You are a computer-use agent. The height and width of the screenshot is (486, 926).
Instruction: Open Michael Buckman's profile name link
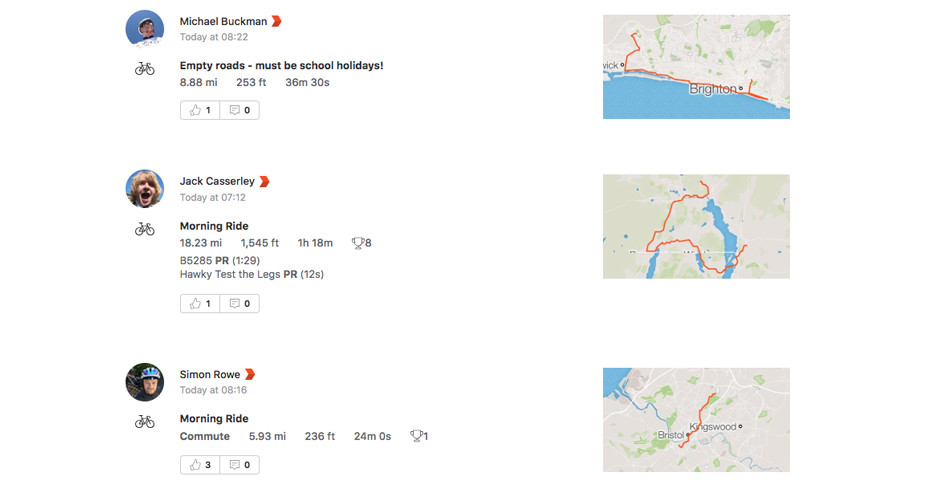coord(223,21)
